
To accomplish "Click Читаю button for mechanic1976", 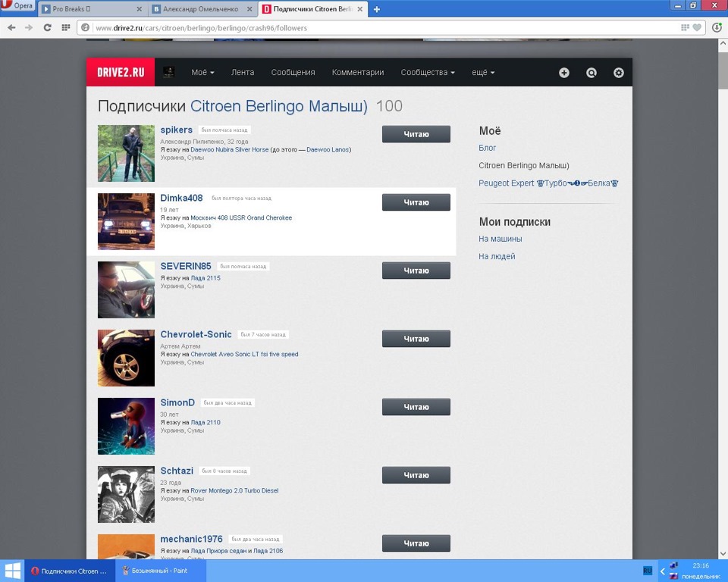I will pyautogui.click(x=416, y=543).
